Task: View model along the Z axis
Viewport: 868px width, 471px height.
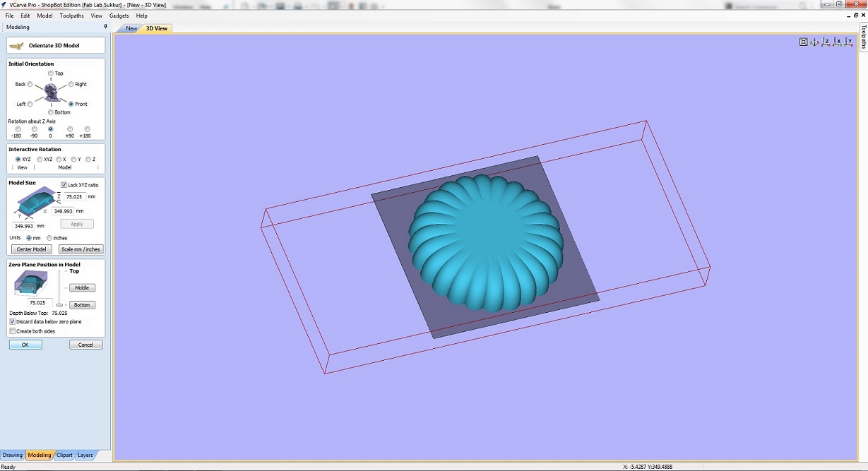Action: [826, 42]
